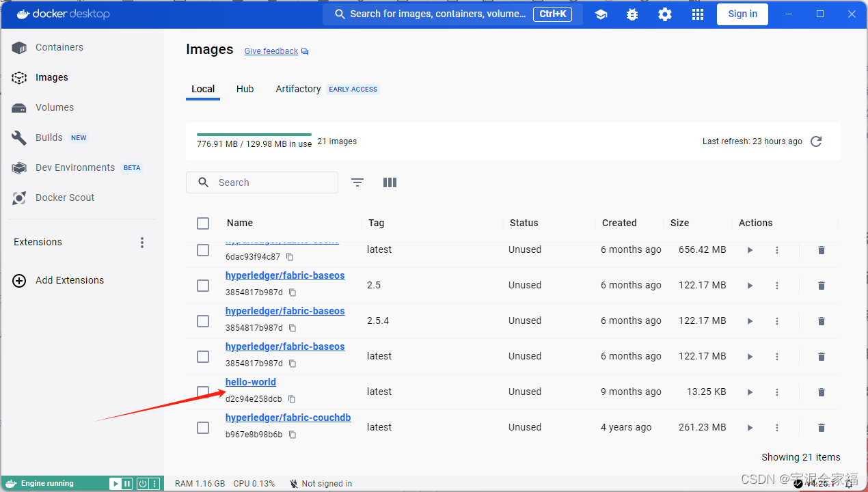Select the checkbox for hello-world image

click(x=203, y=392)
